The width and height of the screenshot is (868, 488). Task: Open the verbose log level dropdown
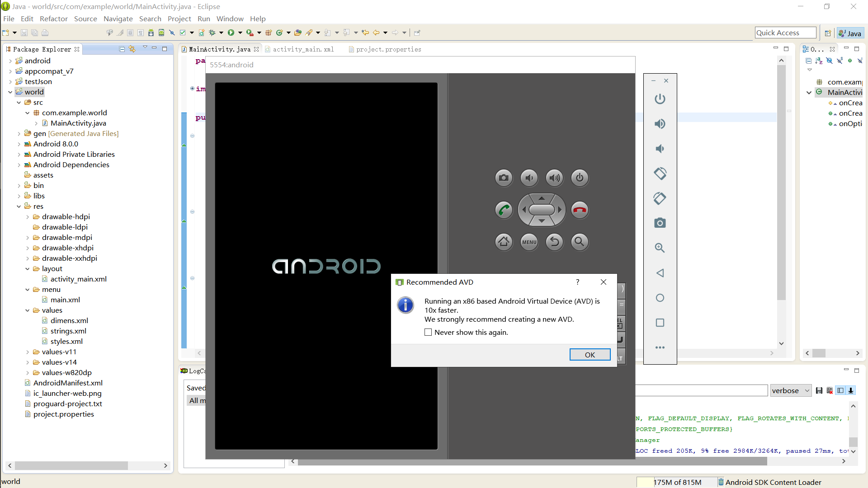click(791, 391)
